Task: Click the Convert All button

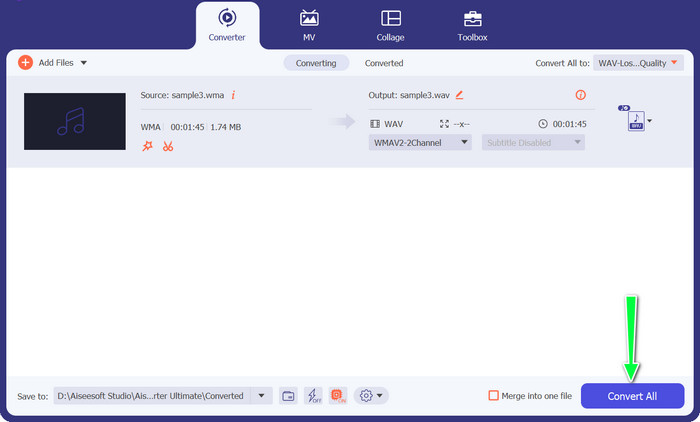Action: point(632,396)
